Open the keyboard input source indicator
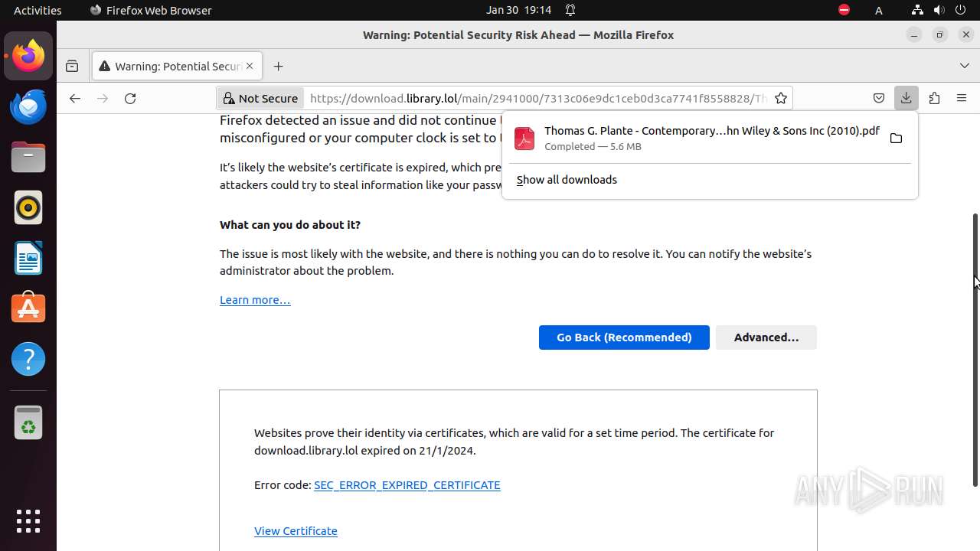 click(879, 10)
